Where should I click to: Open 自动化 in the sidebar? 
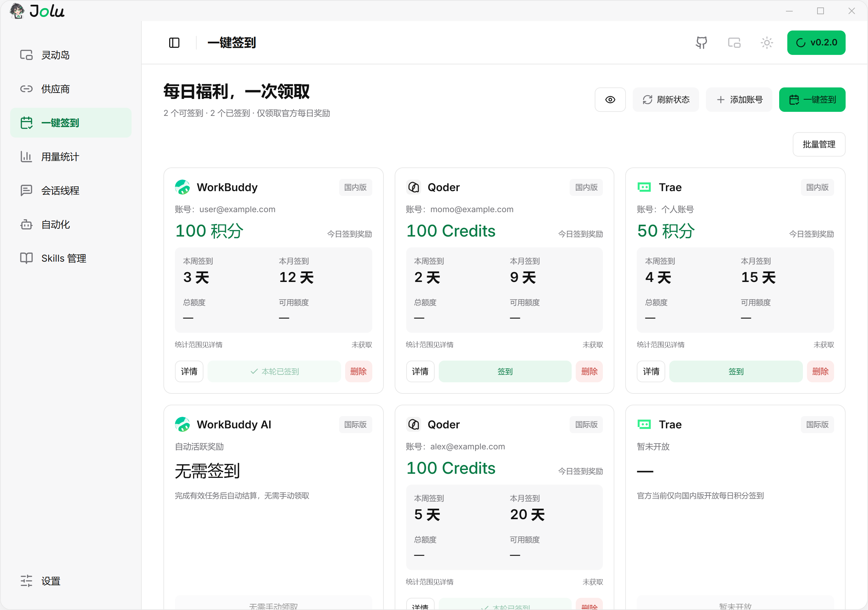(71, 224)
